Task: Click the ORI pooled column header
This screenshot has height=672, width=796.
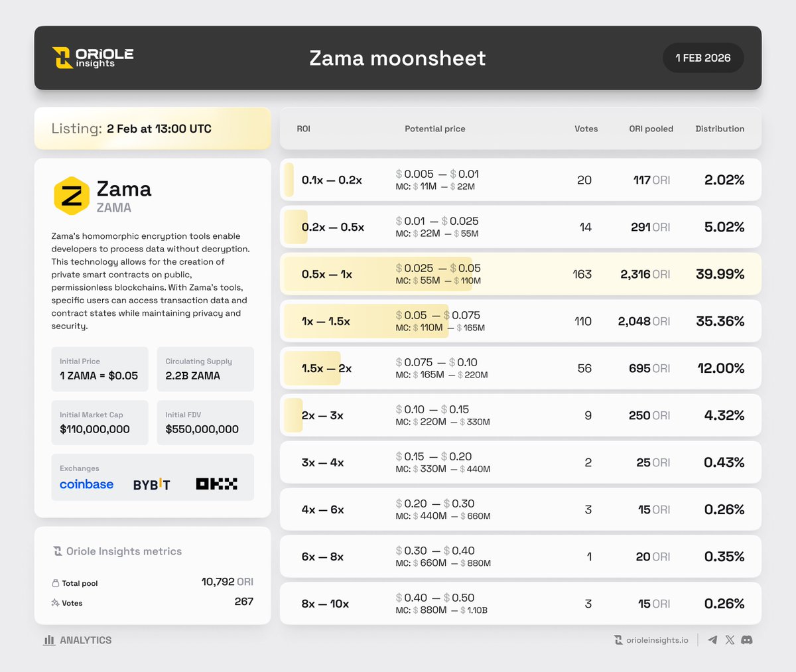Action: (x=651, y=129)
